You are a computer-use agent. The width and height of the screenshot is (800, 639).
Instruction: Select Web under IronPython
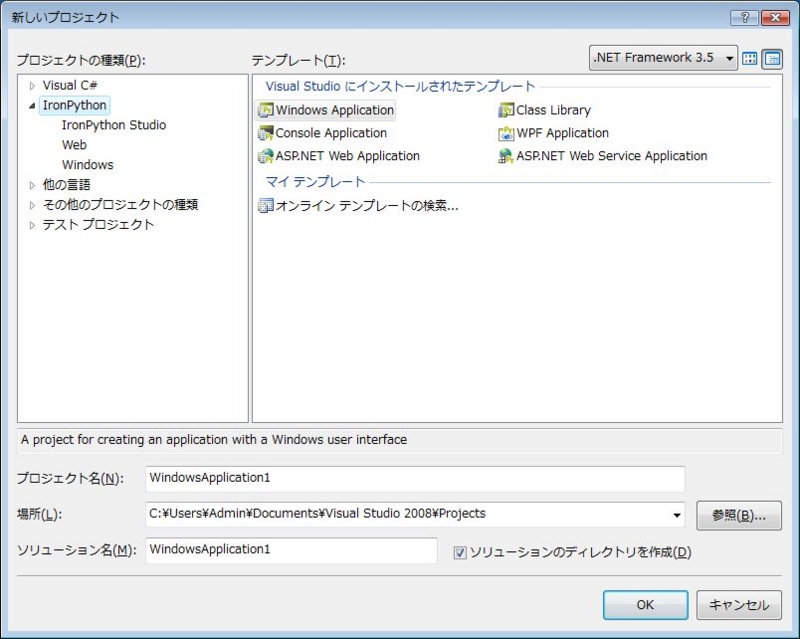pos(74,145)
